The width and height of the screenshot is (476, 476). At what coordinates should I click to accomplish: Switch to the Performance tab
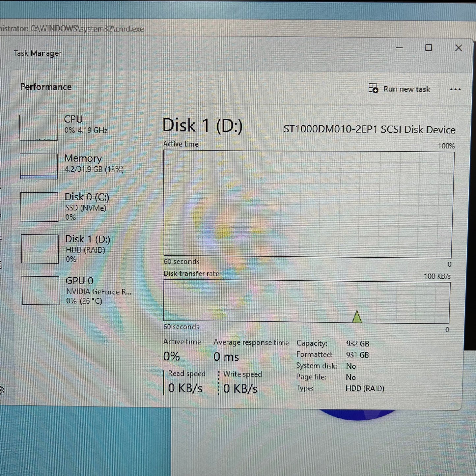click(x=46, y=87)
